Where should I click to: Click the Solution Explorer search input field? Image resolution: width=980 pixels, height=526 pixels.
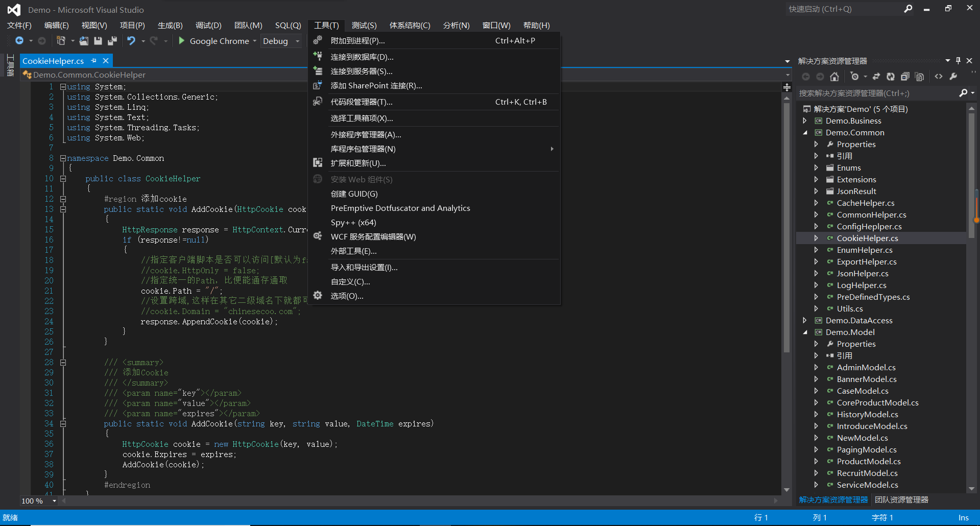tap(878, 93)
